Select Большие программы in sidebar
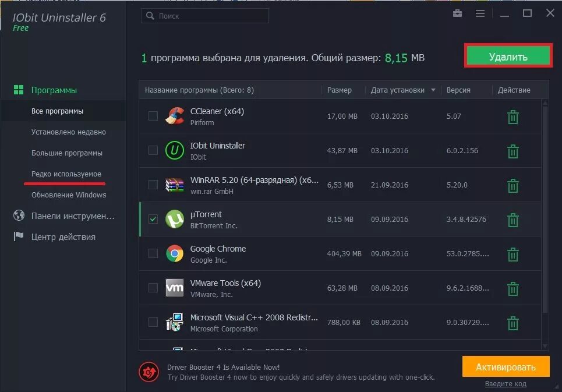This screenshot has height=392, width=562. pyautogui.click(x=66, y=153)
